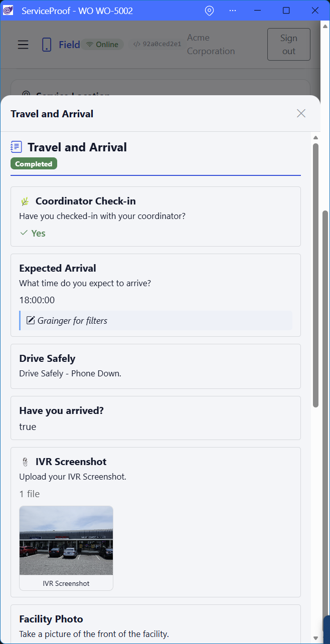Close the Travel and Arrival panel

click(x=301, y=113)
